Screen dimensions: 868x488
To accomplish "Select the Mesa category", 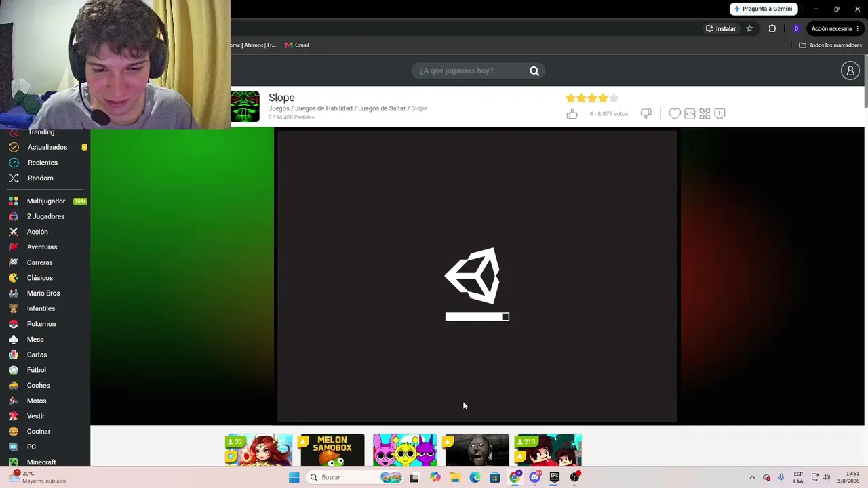I will click(x=35, y=339).
